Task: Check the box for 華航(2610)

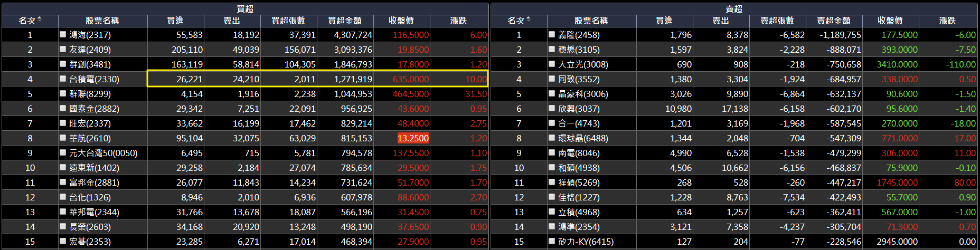Action: point(63,138)
